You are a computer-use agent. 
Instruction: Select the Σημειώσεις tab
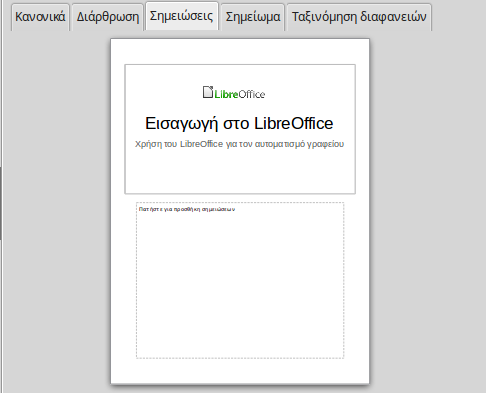tap(182, 16)
